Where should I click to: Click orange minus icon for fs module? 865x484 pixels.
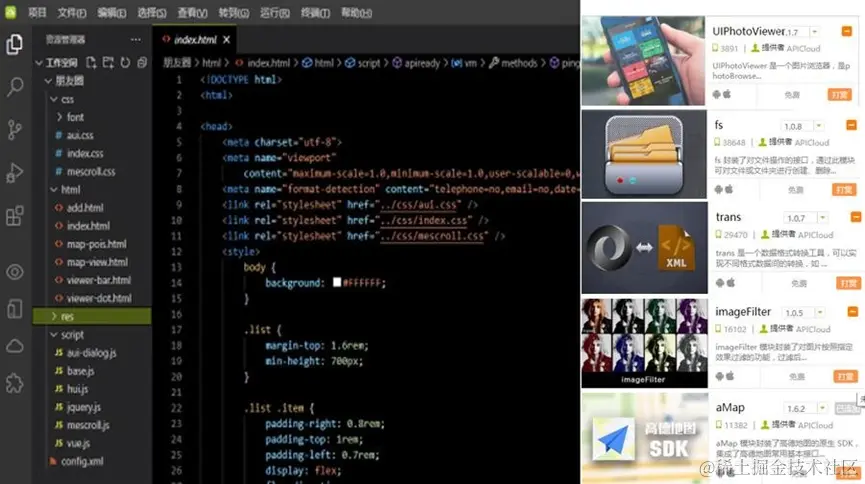pyautogui.click(x=851, y=126)
